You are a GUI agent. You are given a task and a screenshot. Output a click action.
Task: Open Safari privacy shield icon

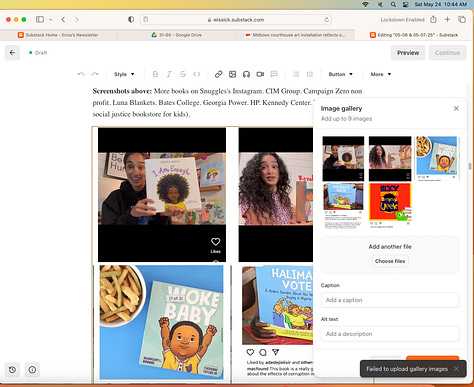tap(131, 19)
